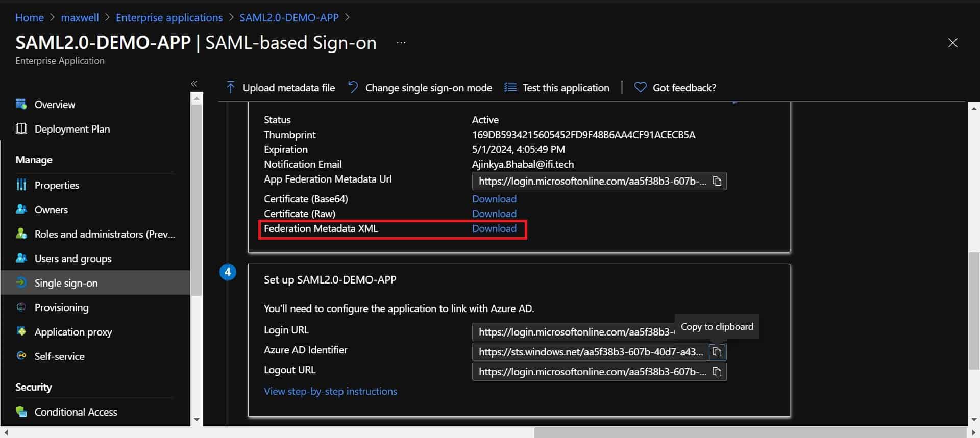This screenshot has width=980, height=438.
Task: Click the Got feedback heart icon
Action: click(640, 87)
